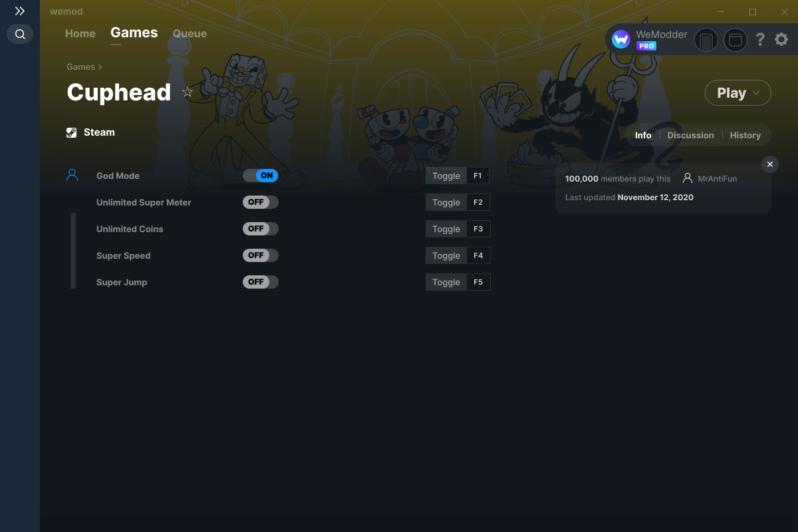798x532 pixels.
Task: Select the player category icon
Action: [72, 176]
